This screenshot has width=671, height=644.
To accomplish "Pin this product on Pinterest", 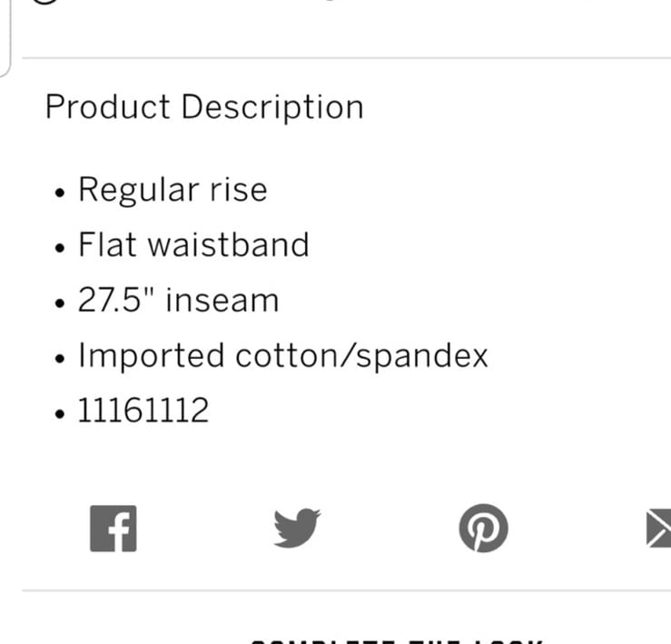I will [x=484, y=528].
